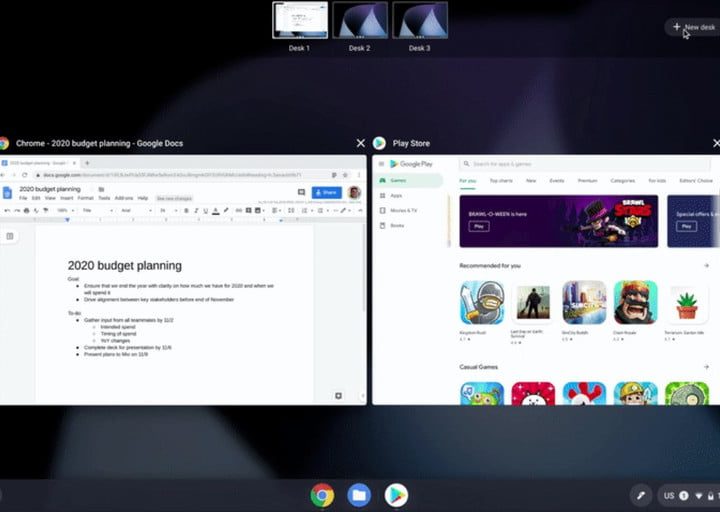Switch to Desk 3 thumbnail
720x512 pixels.
coord(420,20)
